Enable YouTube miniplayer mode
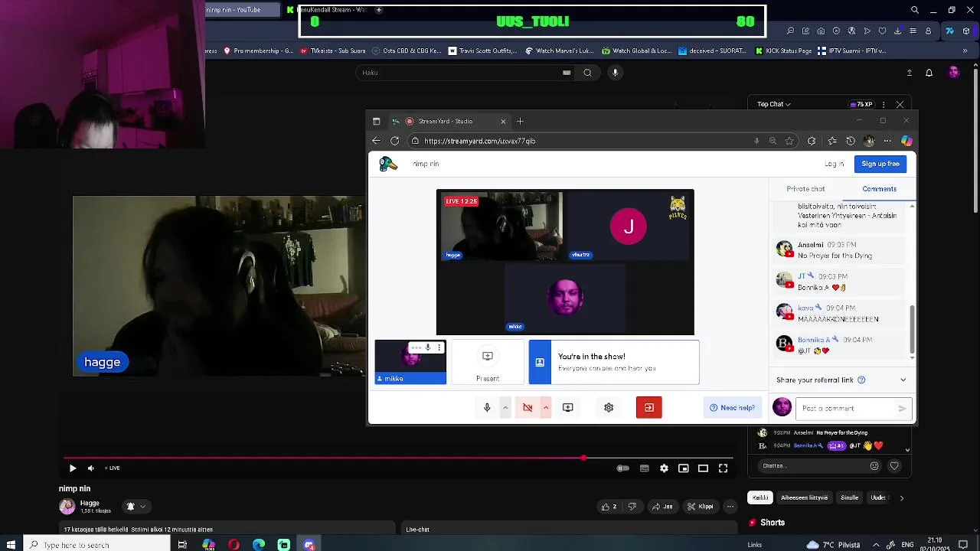The height and width of the screenshot is (551, 980). [684, 468]
